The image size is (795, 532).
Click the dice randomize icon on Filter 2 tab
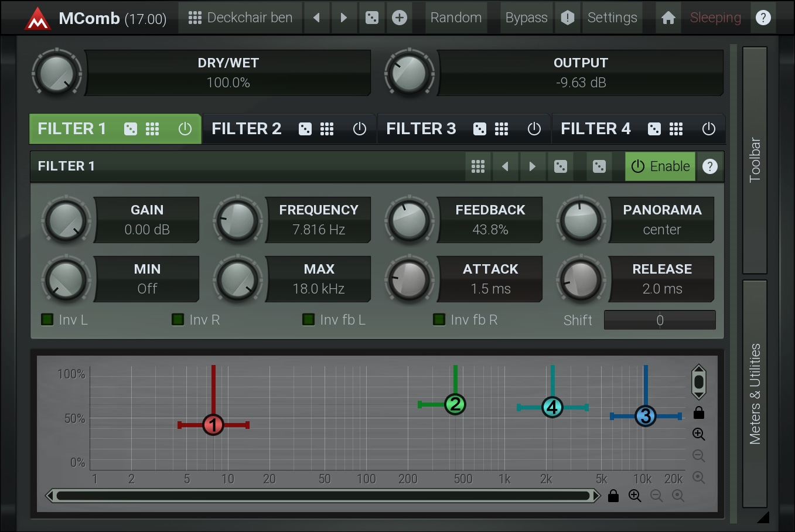305,129
